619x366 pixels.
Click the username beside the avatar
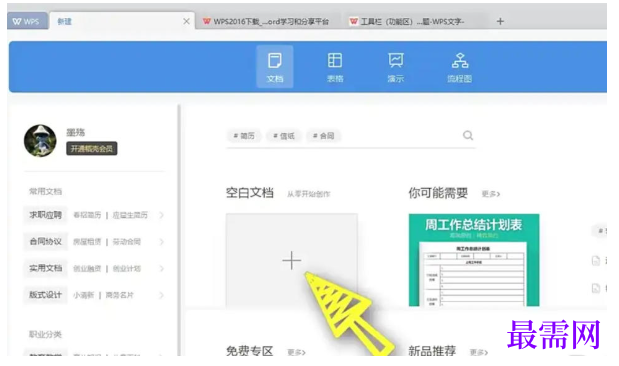(x=75, y=132)
